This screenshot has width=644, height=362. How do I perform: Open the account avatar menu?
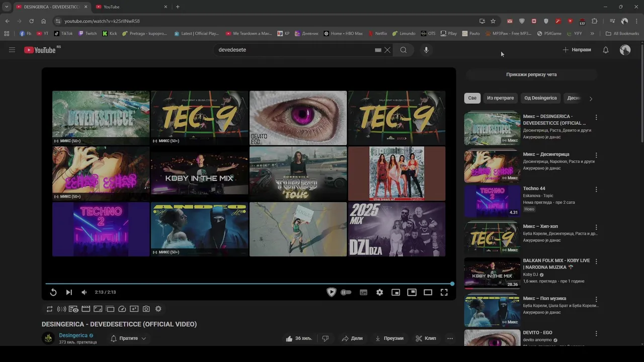pyautogui.click(x=625, y=50)
